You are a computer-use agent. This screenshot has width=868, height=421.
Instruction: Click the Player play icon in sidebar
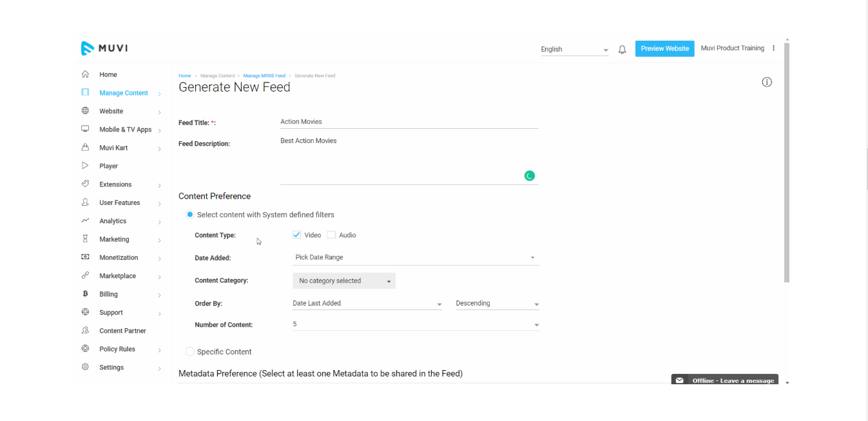(85, 166)
